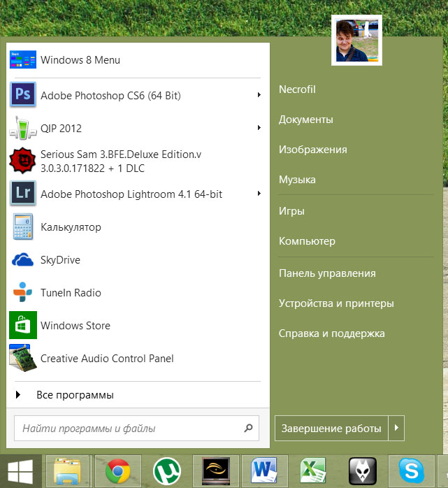The image size is (448, 488).
Task: Select the 'TuneIn Radio' text label
Action: pos(71,293)
